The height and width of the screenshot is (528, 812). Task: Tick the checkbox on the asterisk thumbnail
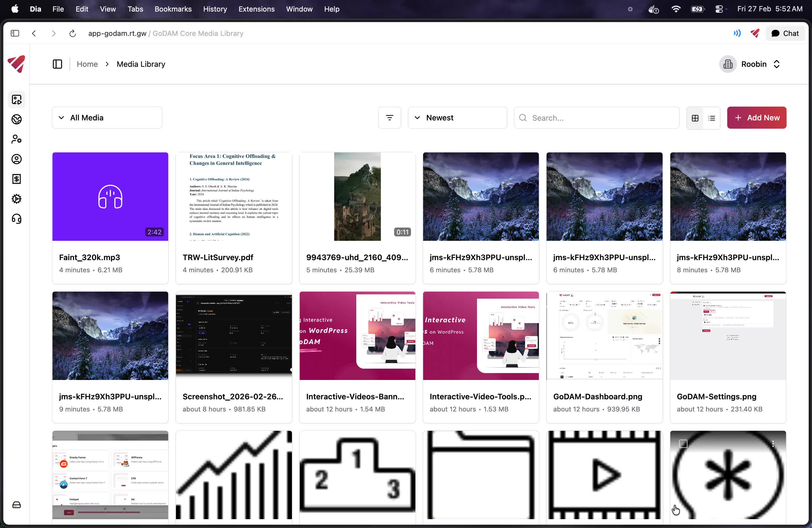(683, 443)
